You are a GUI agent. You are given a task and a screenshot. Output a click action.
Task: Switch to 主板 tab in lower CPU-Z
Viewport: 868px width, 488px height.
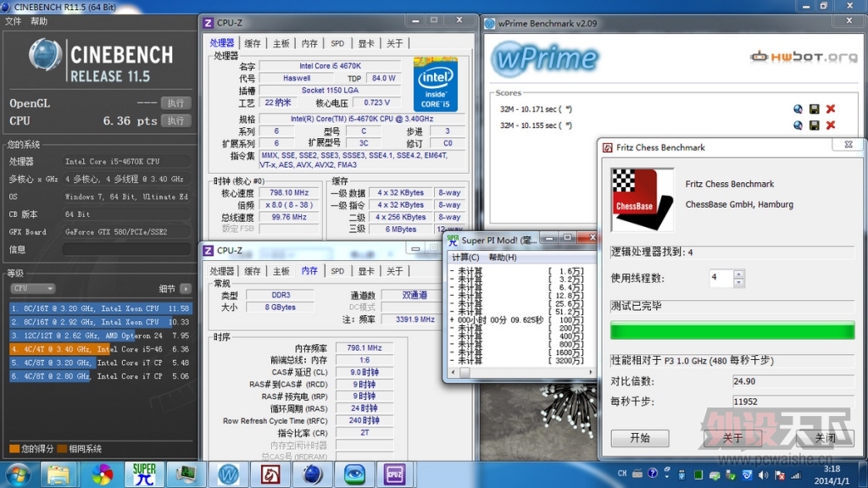pos(281,270)
